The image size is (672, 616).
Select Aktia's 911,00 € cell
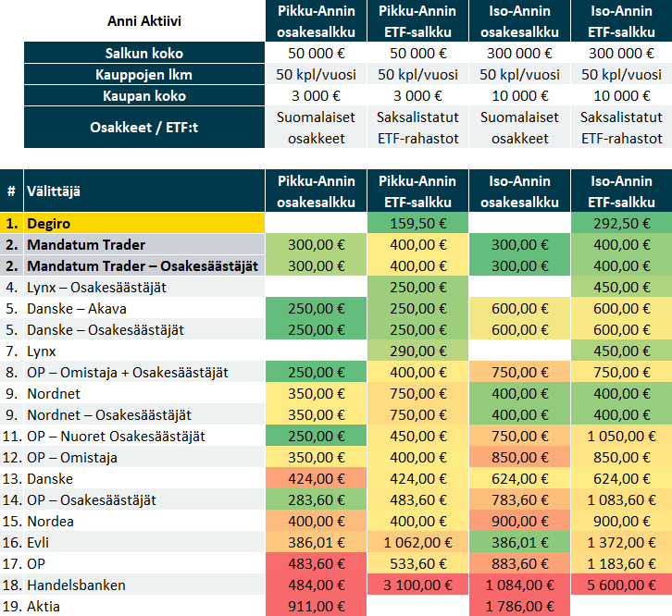pyautogui.click(x=316, y=606)
